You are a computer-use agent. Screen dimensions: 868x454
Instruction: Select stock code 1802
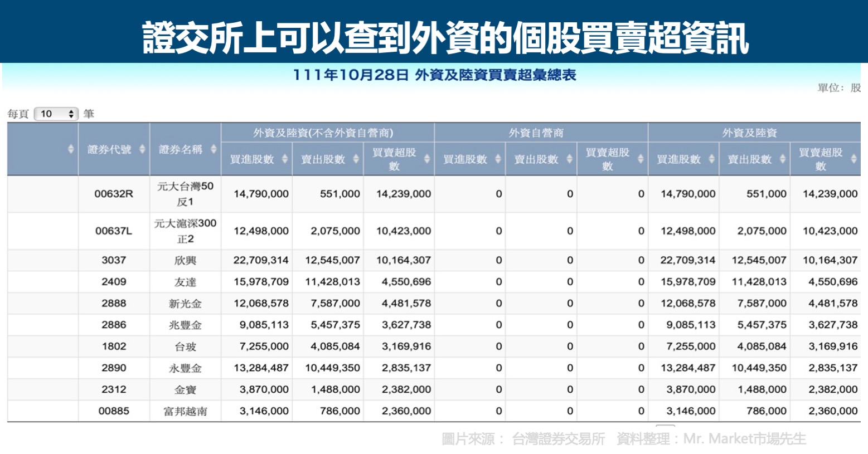click(x=114, y=346)
